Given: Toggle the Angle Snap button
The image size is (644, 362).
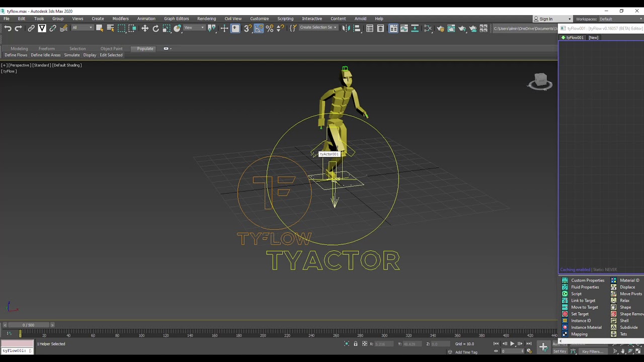Looking at the screenshot, I should point(259,29).
